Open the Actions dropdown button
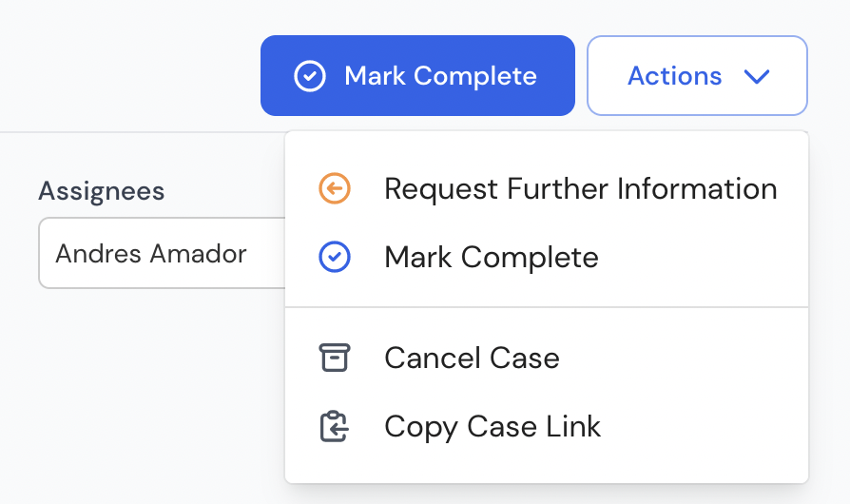This screenshot has width=850, height=504. [x=697, y=75]
